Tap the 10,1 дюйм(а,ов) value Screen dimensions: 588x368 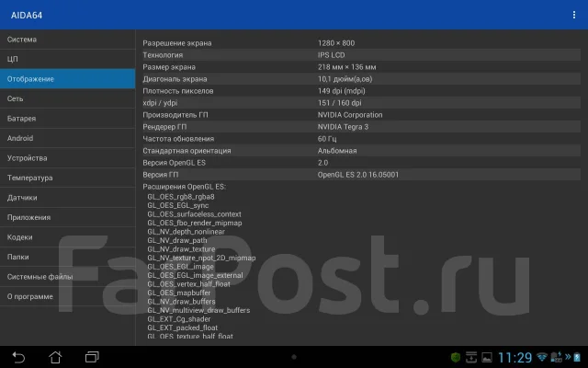coord(345,79)
